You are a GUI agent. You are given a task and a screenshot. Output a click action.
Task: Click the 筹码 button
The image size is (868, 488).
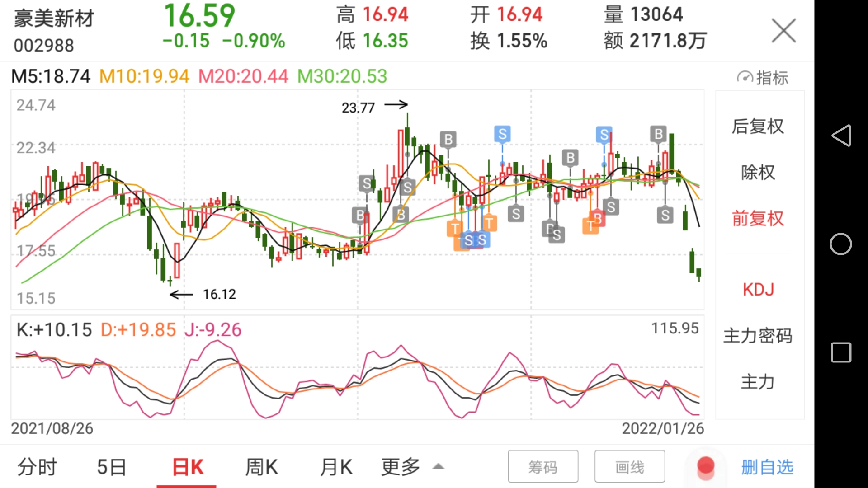pos(542,467)
